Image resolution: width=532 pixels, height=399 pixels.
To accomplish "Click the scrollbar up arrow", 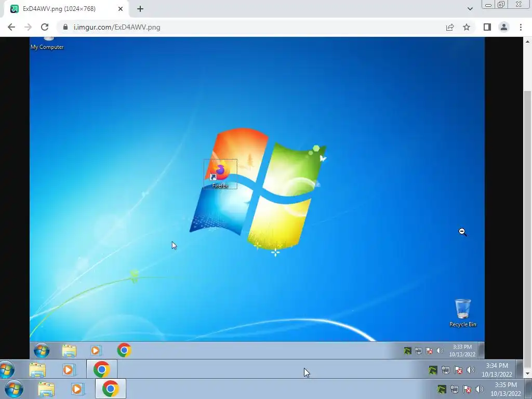I will pyautogui.click(x=527, y=42).
